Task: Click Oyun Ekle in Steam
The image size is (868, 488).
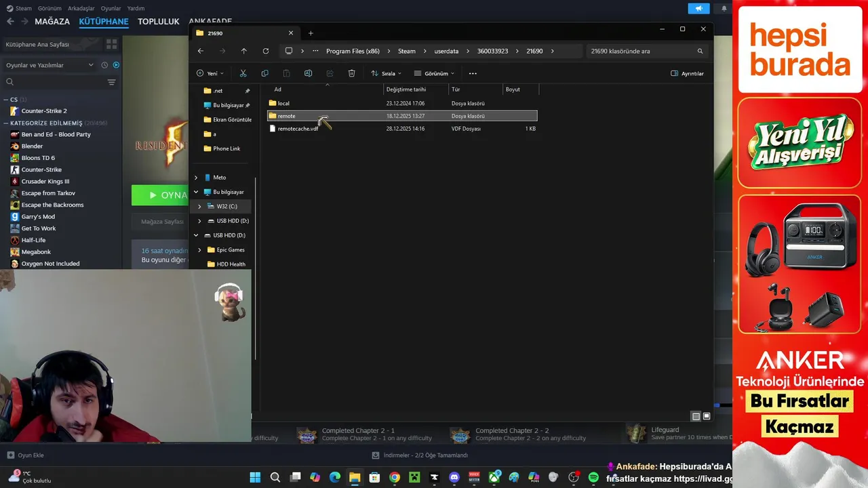Action: 26,455
